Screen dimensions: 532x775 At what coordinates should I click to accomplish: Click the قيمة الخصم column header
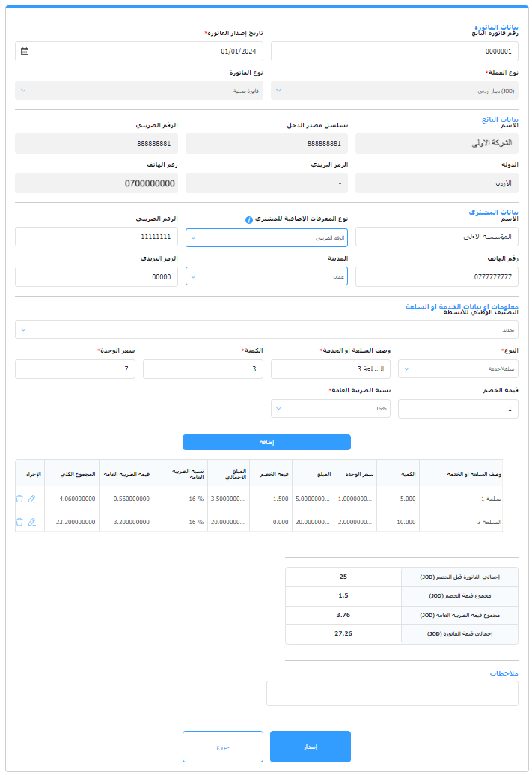[274, 474]
